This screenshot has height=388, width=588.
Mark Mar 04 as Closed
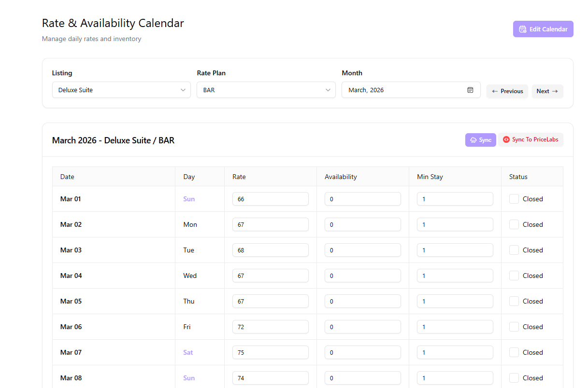coord(514,276)
